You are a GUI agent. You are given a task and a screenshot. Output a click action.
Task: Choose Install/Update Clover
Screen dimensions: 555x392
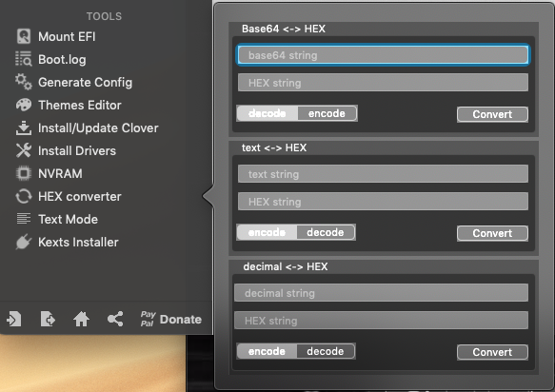(x=98, y=128)
